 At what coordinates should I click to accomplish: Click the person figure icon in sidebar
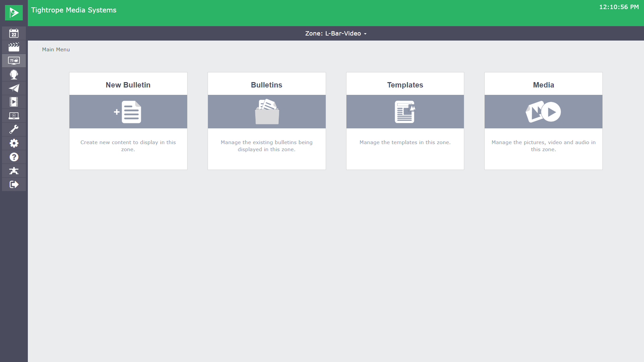coord(14,171)
